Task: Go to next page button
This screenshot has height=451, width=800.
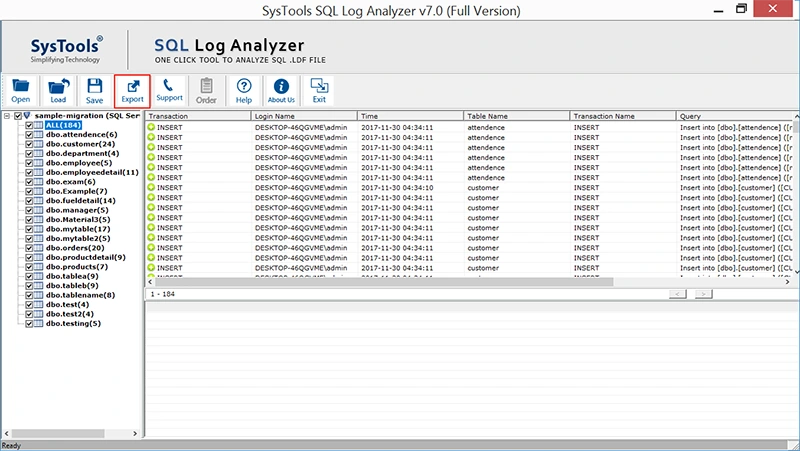Action: 703,294
